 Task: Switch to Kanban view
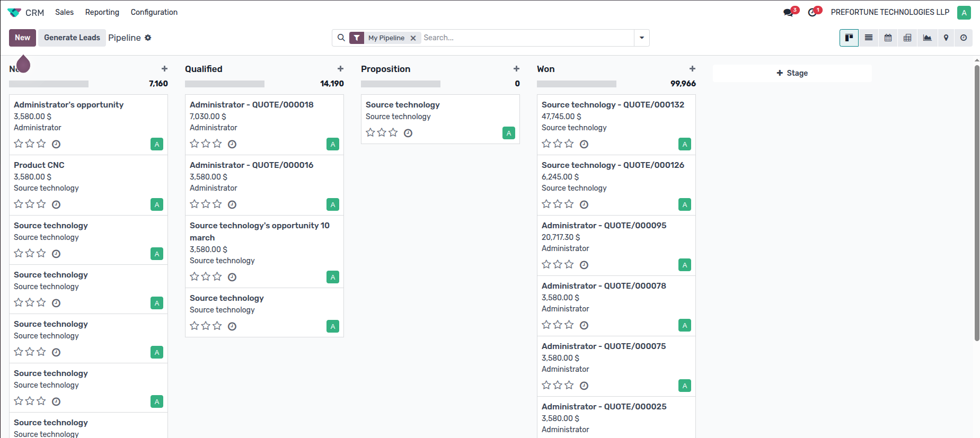tap(849, 38)
